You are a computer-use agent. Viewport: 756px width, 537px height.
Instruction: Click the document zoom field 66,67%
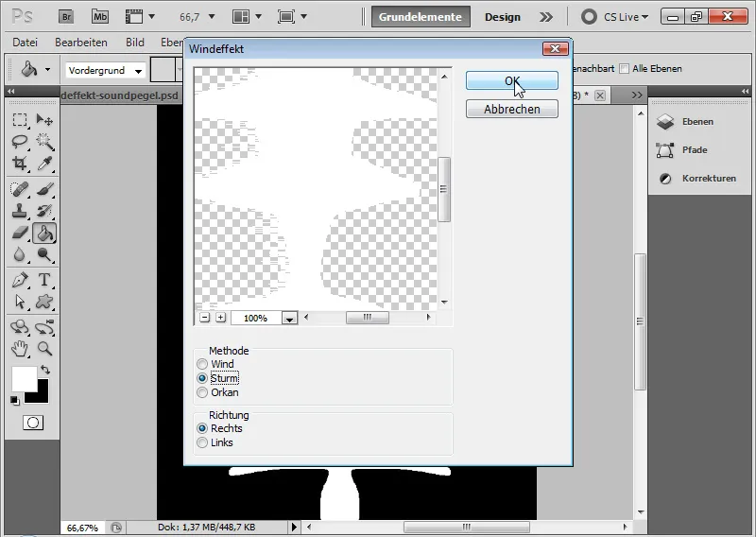coord(82,528)
